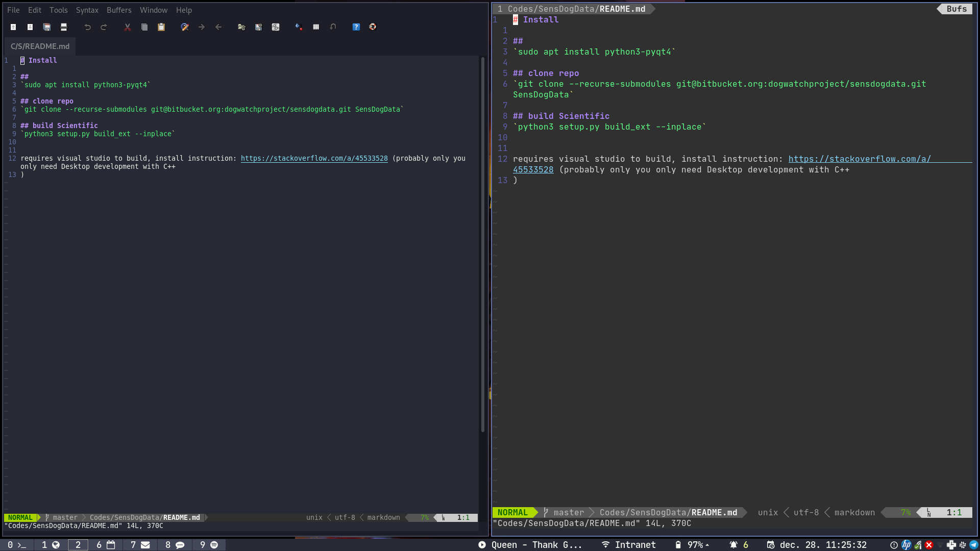This screenshot has height=551, width=980.
Task: Click the Save all files floppy icon
Action: click(47, 27)
